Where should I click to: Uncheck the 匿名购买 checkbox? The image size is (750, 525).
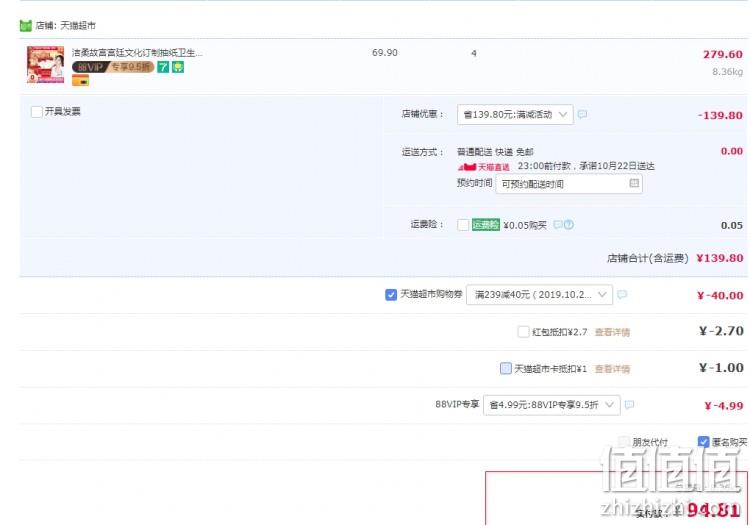point(703,441)
